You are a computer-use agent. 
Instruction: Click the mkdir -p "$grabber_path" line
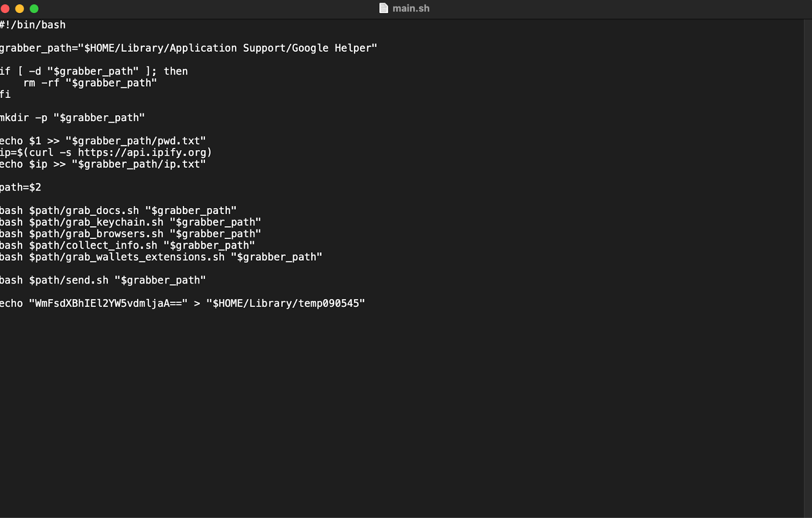(73, 118)
